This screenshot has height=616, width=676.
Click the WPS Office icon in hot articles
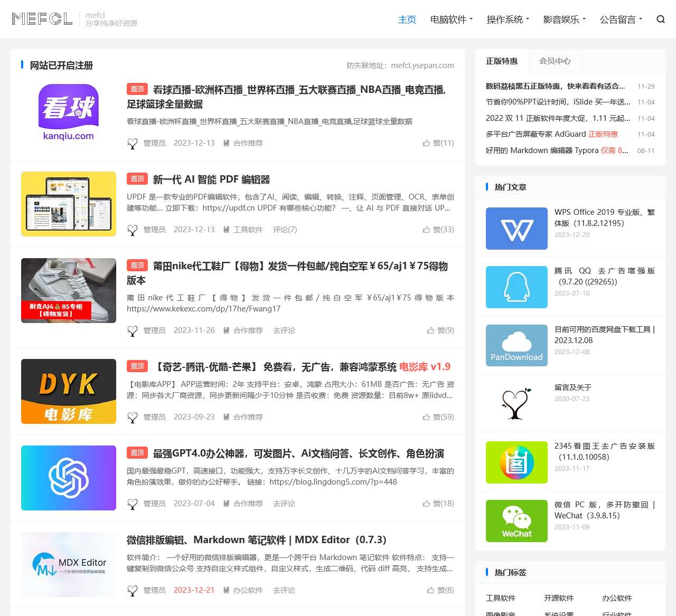click(x=516, y=229)
